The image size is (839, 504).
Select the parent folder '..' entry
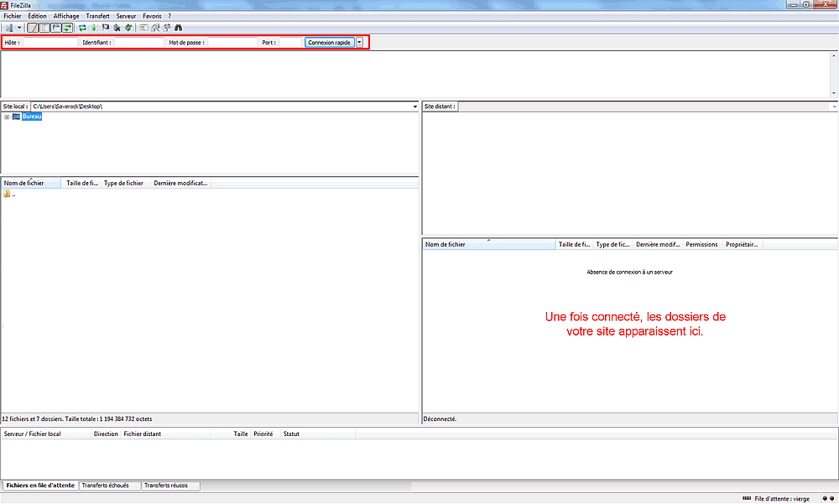click(x=9, y=194)
